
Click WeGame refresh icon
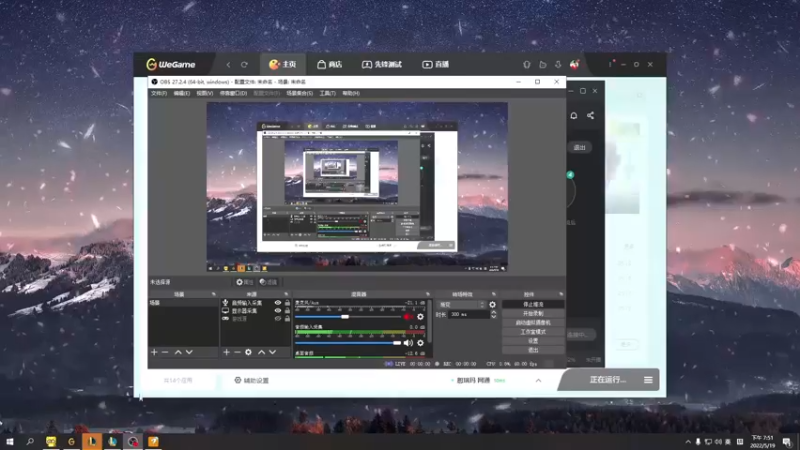point(244,65)
